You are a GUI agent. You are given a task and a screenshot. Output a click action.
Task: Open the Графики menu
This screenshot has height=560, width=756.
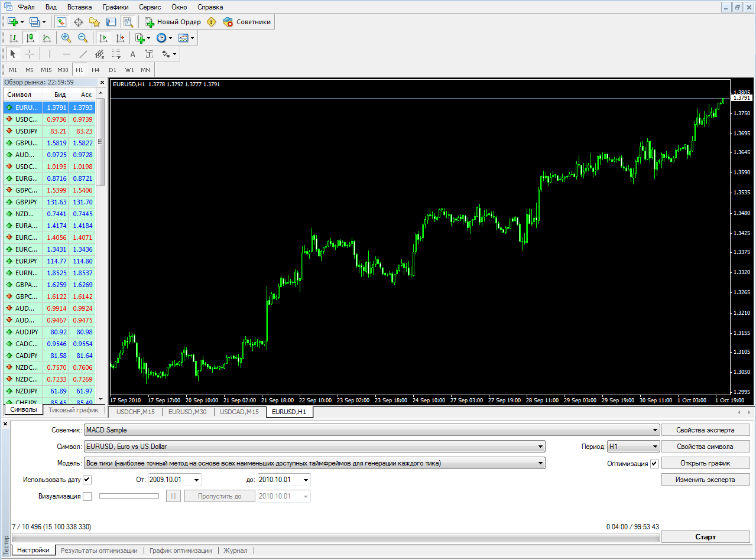coord(115,7)
